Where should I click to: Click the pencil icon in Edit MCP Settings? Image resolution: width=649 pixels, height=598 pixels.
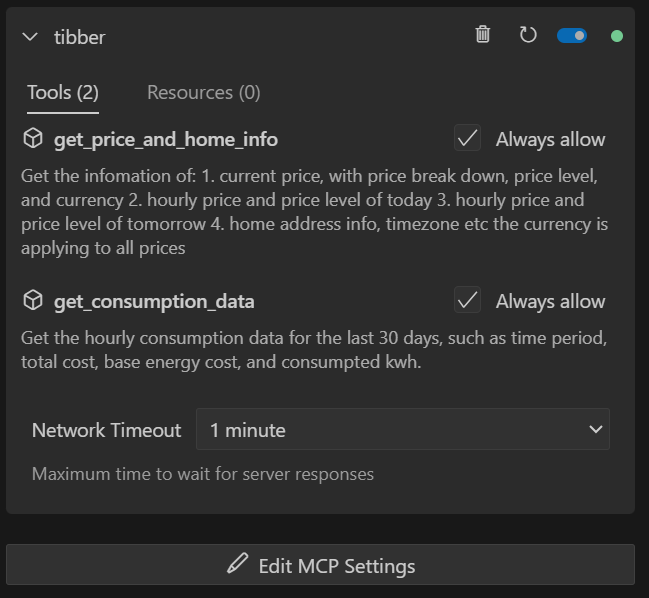pyautogui.click(x=237, y=565)
